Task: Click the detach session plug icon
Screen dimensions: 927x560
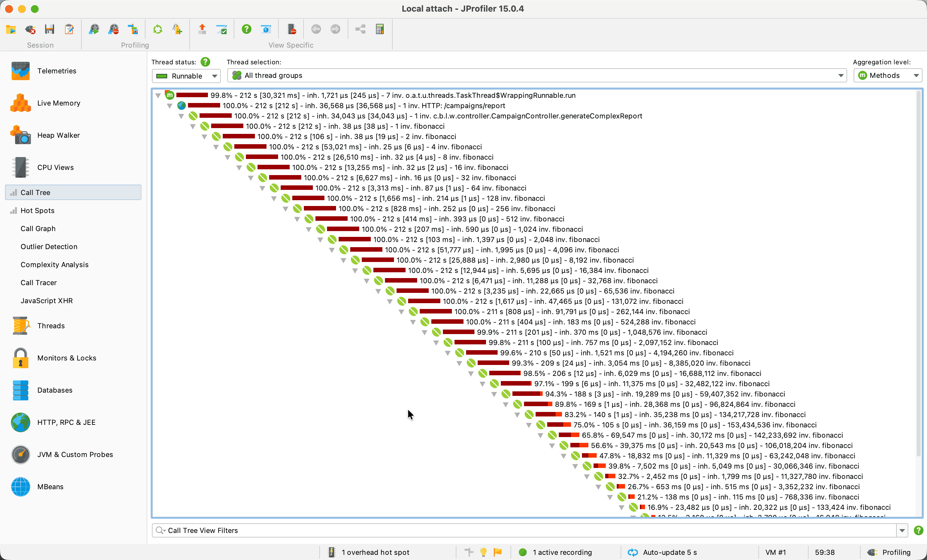Action: [31, 29]
